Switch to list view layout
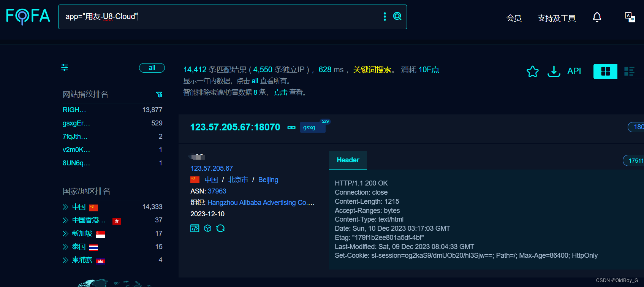The image size is (644, 287). [630, 71]
